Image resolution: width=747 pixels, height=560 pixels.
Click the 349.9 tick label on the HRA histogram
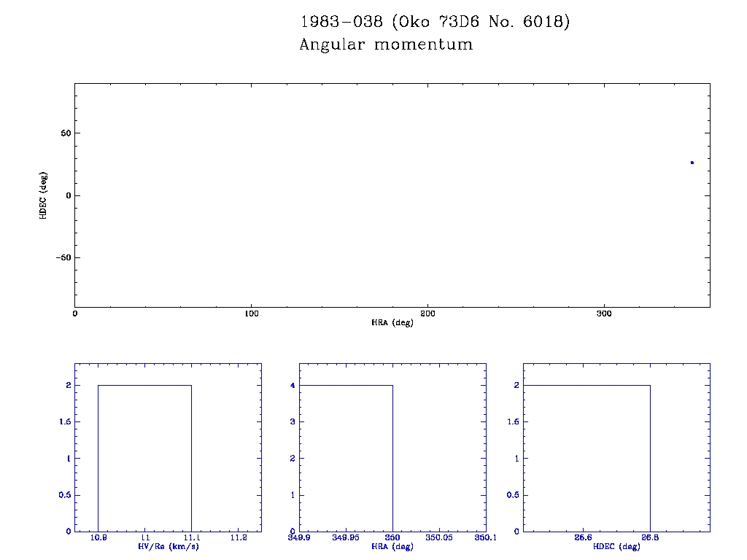300,538
